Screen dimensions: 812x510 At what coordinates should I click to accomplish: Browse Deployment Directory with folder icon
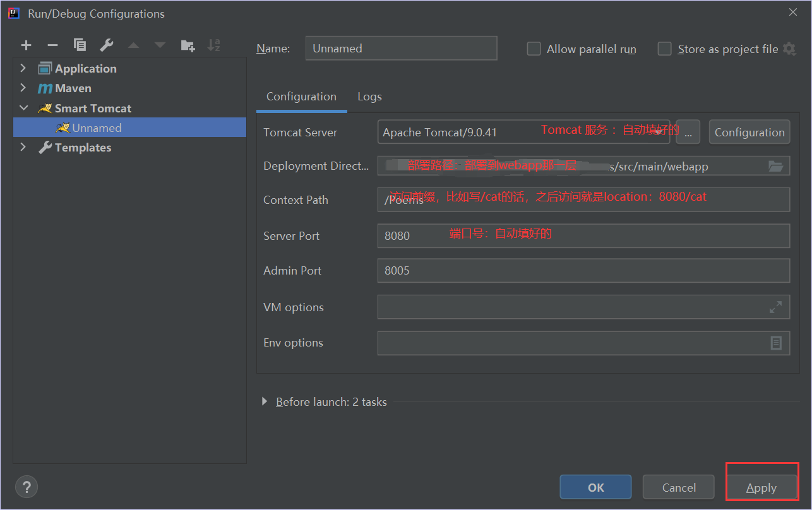[x=775, y=166]
